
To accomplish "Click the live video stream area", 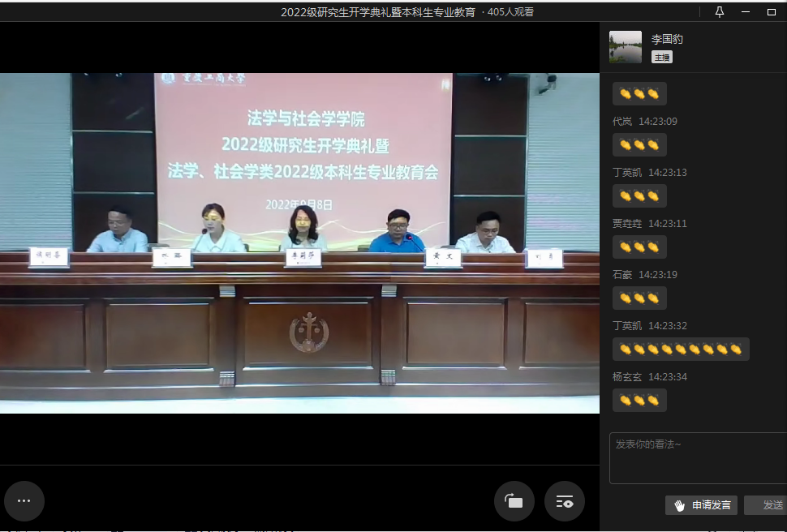I will 299,243.
